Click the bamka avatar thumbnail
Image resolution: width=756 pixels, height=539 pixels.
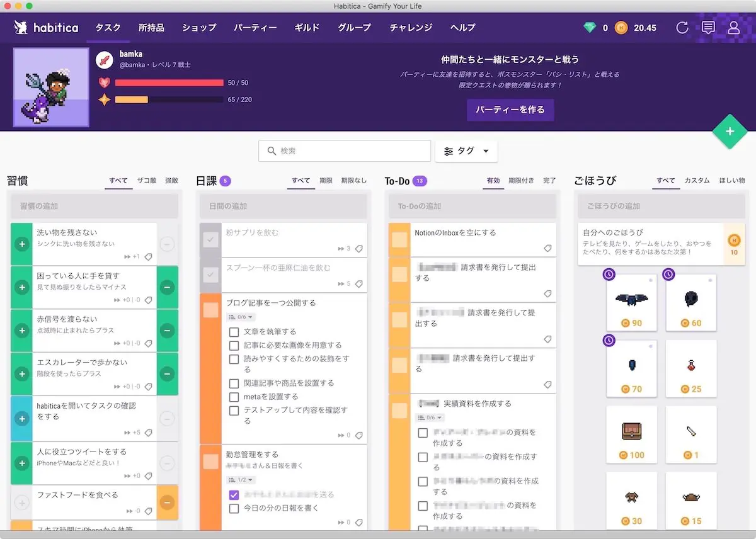(x=51, y=88)
